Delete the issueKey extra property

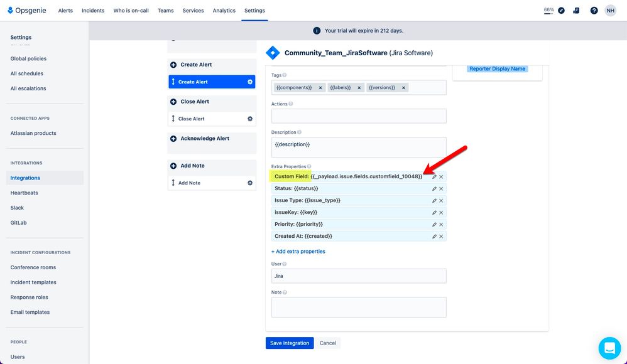click(441, 213)
